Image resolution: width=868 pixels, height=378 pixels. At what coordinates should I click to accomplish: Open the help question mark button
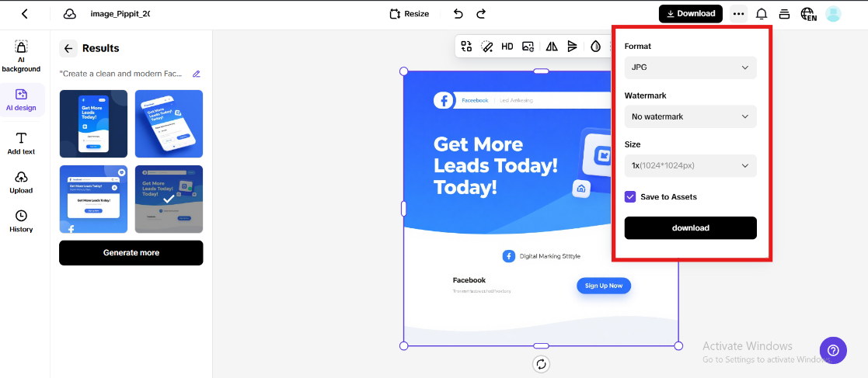tap(833, 350)
